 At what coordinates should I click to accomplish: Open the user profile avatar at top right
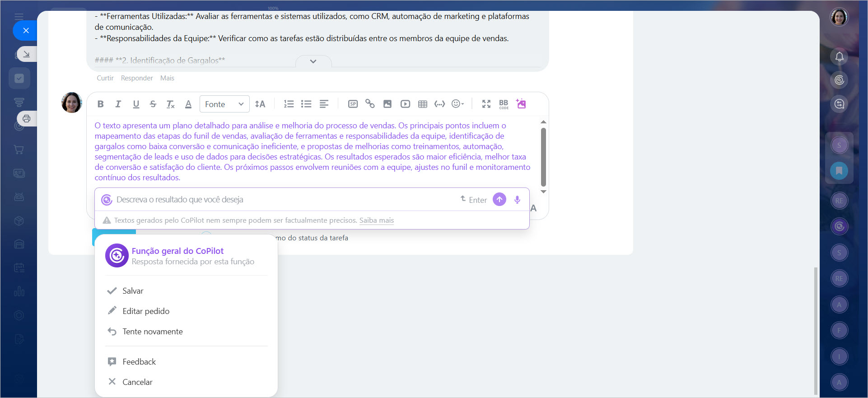pos(840,17)
